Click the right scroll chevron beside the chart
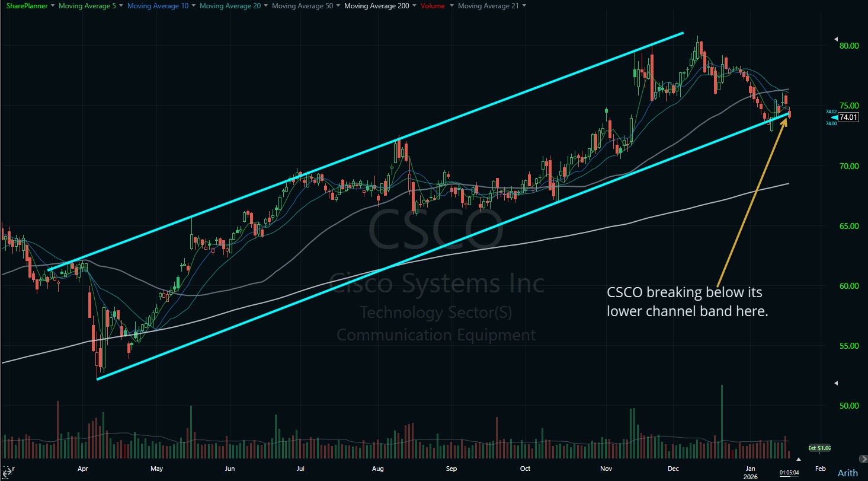868x481 pixels. click(x=863, y=459)
